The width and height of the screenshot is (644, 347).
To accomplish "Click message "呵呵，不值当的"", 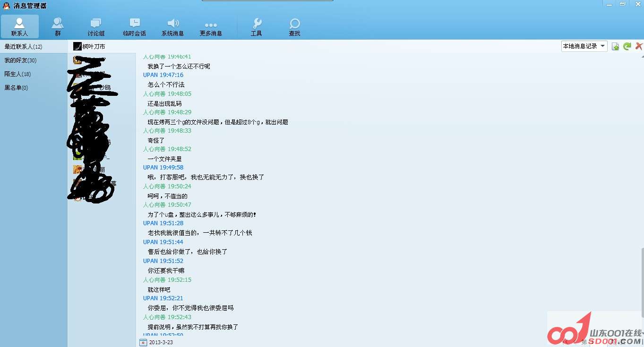I will (x=167, y=196).
